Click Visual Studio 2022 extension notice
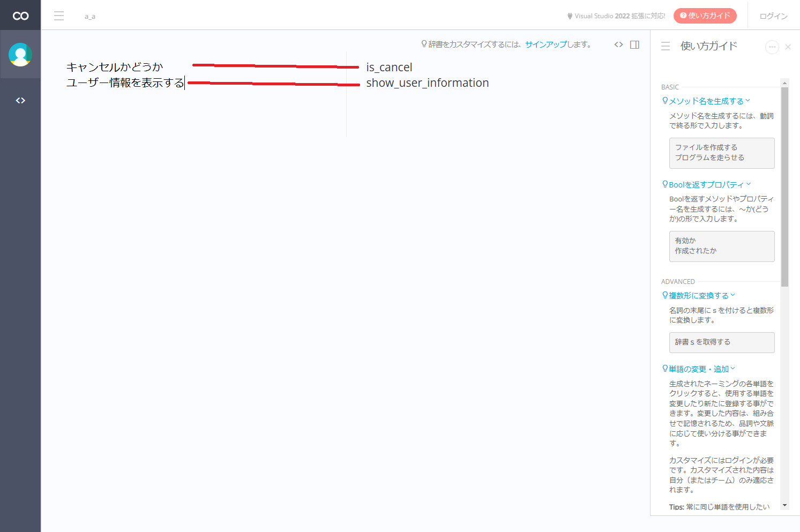 (616, 16)
